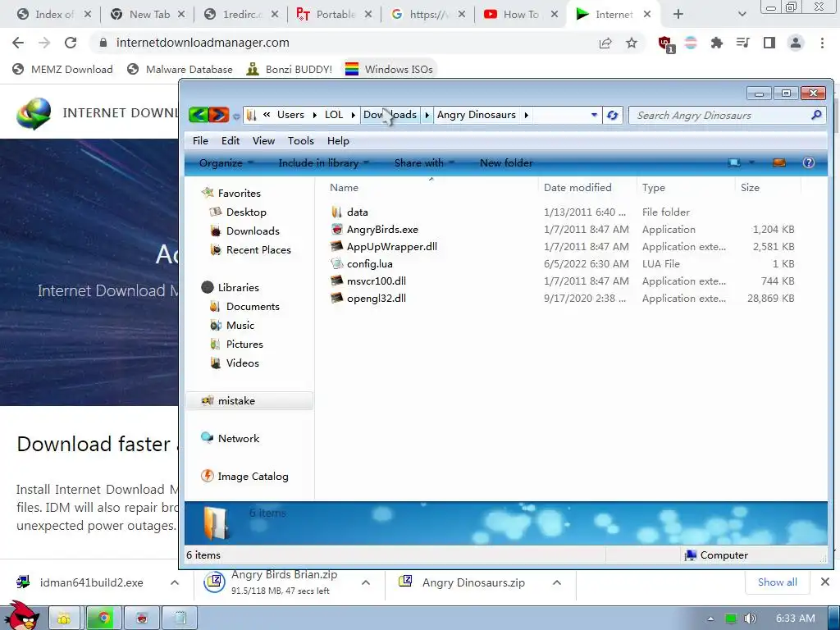Refresh the Angry Dinosaurs folder view
Screen dimensions: 840x630
click(x=612, y=115)
